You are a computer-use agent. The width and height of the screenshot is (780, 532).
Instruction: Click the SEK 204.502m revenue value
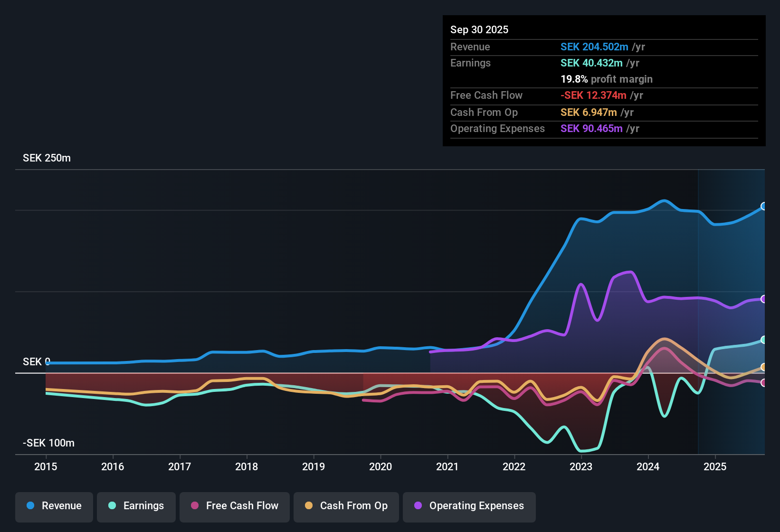pyautogui.click(x=594, y=47)
